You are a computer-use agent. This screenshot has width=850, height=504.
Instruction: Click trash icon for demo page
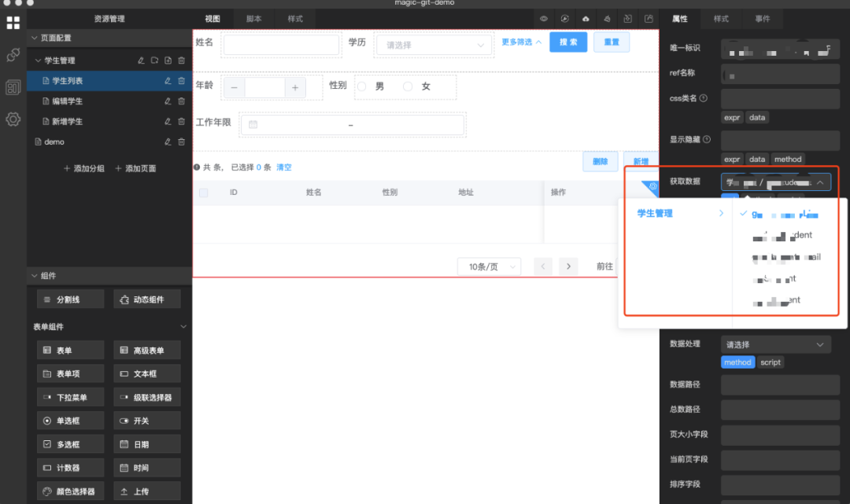click(182, 142)
